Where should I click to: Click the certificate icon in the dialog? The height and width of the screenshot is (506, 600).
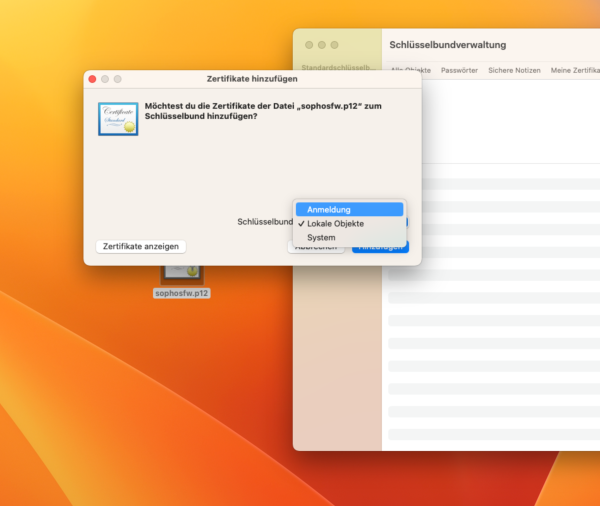click(x=118, y=119)
